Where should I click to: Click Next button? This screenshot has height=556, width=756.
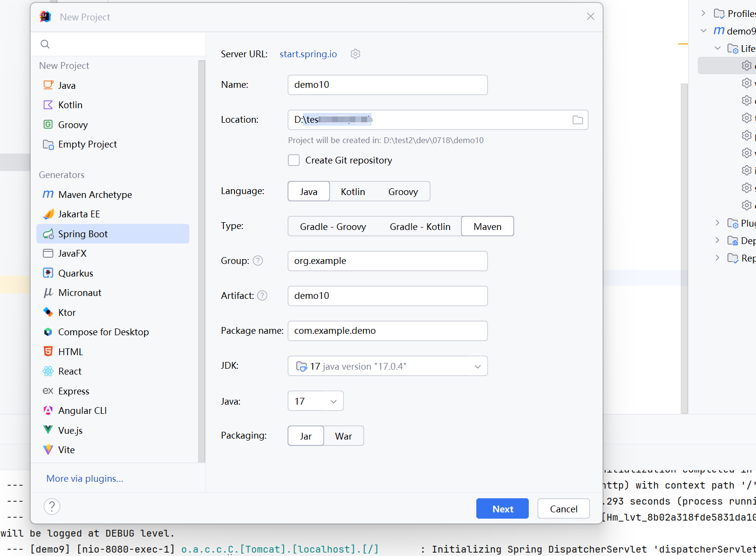[x=503, y=508]
